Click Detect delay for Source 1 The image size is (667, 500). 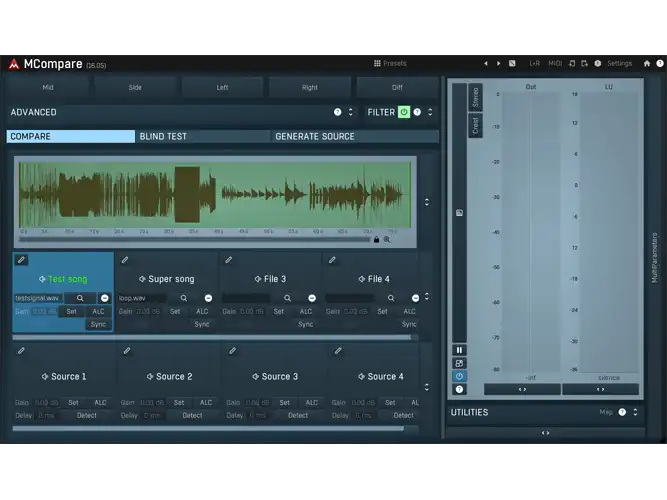(87, 415)
